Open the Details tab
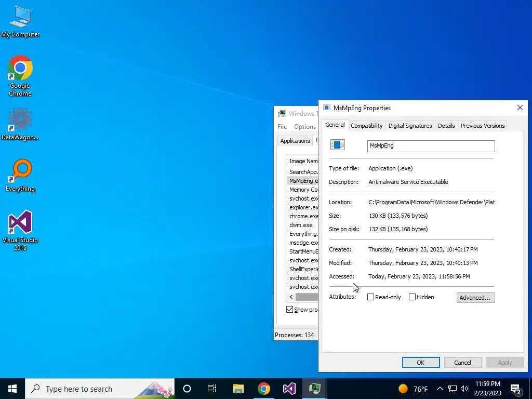 pyautogui.click(x=446, y=126)
